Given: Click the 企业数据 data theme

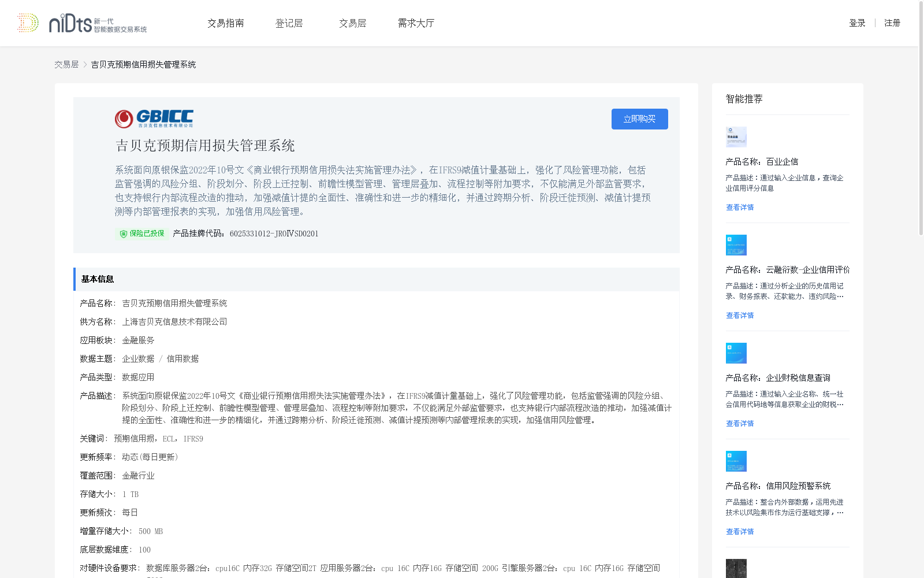Looking at the screenshot, I should [138, 359].
